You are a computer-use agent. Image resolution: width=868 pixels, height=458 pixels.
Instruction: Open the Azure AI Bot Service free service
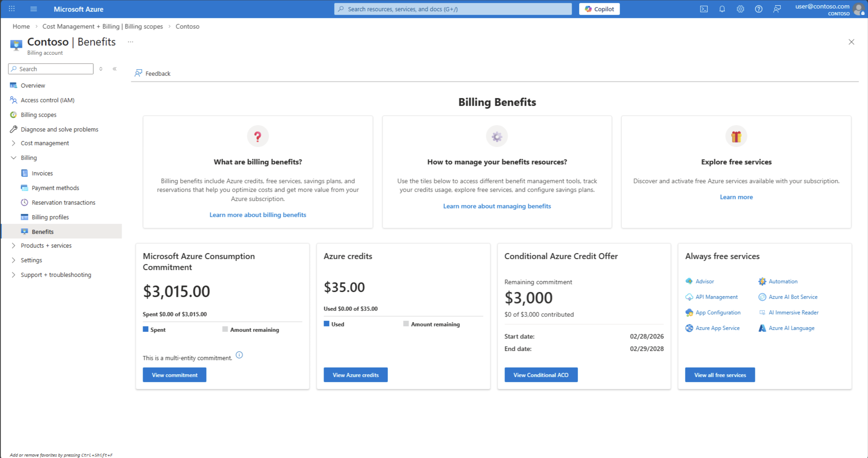pyautogui.click(x=793, y=296)
